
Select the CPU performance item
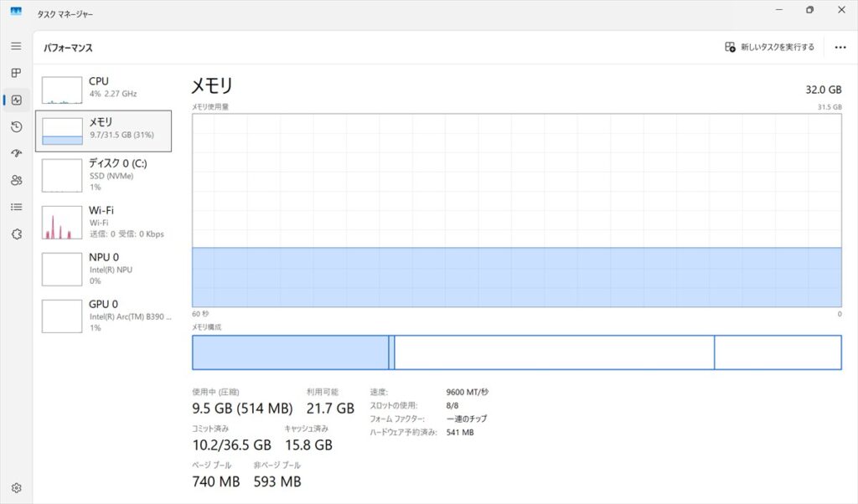pyautogui.click(x=103, y=89)
